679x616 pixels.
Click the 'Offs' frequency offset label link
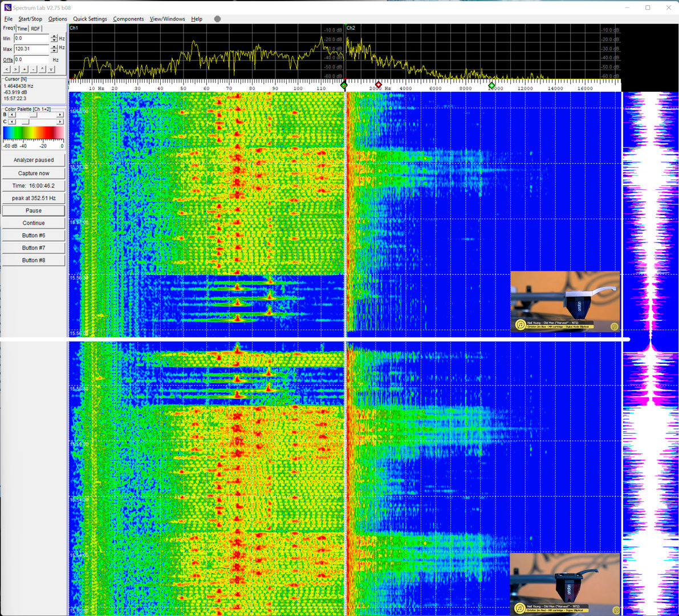point(8,60)
